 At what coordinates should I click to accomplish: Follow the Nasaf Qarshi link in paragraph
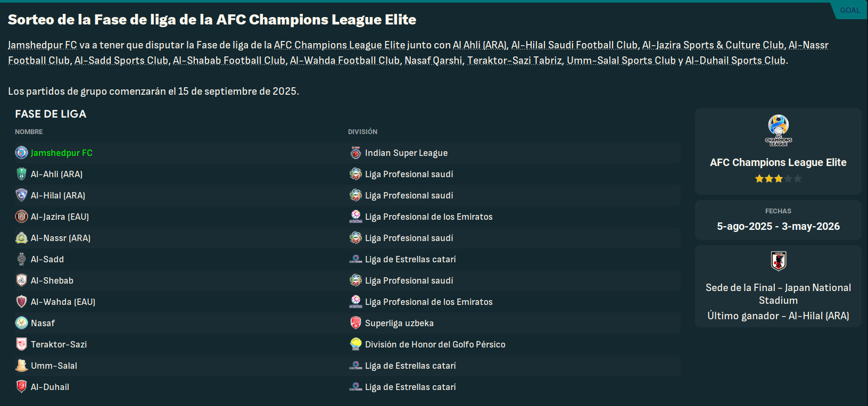pos(433,61)
